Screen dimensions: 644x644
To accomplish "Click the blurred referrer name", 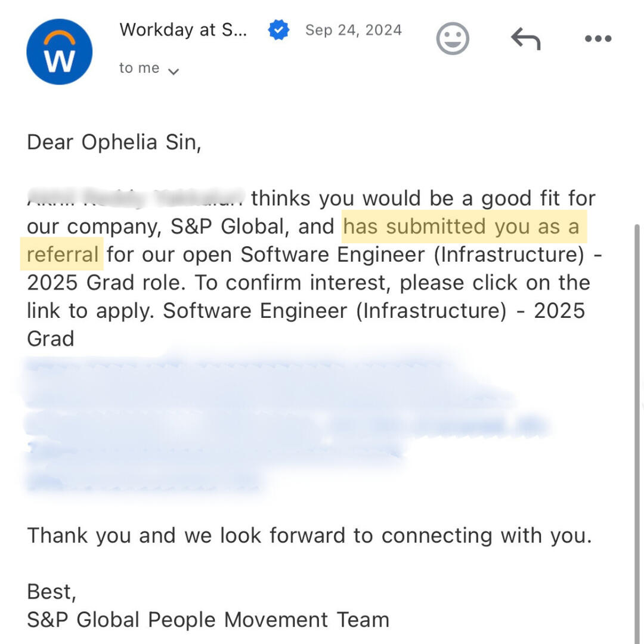I will coord(135,198).
